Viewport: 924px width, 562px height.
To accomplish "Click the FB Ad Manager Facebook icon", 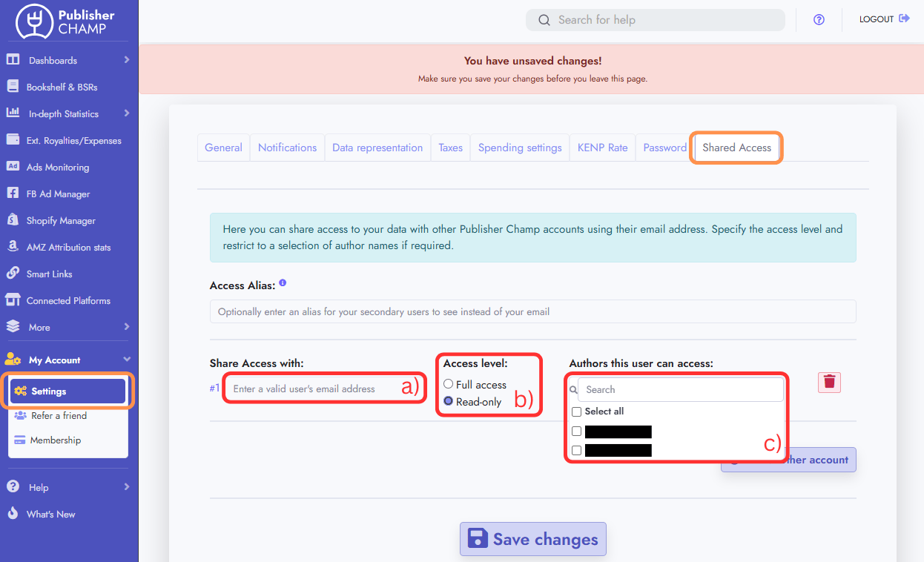I will 13,193.
